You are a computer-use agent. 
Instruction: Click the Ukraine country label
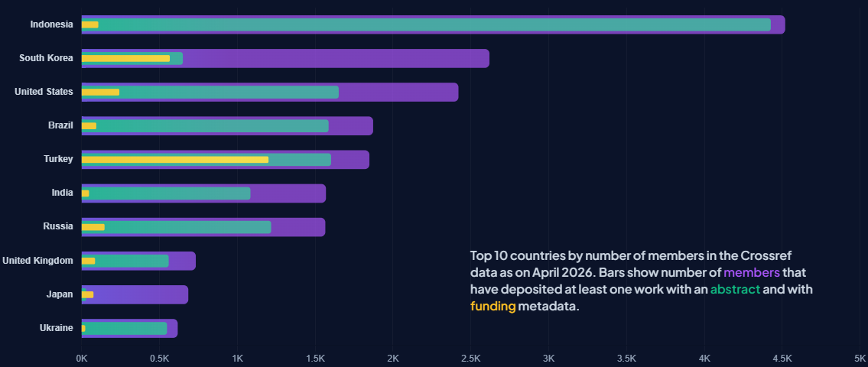[57, 328]
